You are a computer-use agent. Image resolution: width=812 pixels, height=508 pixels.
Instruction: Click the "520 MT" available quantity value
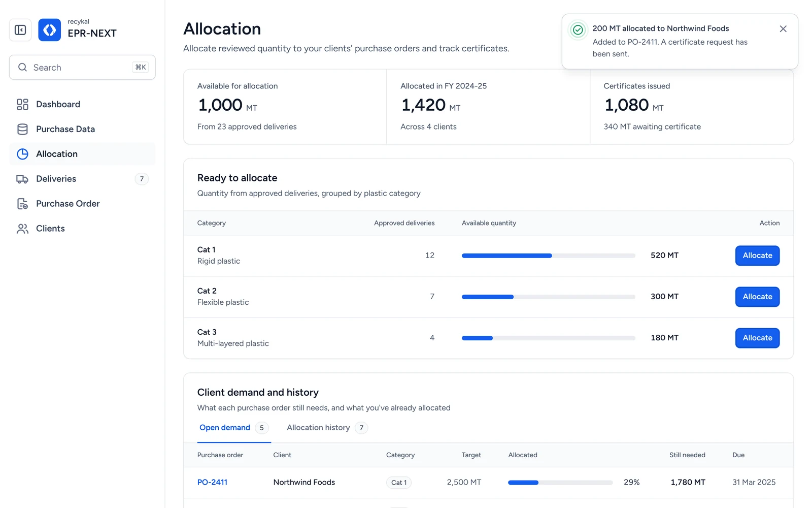click(x=664, y=255)
